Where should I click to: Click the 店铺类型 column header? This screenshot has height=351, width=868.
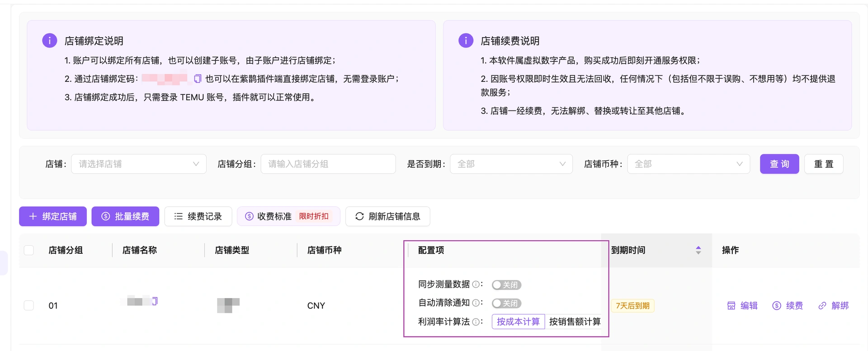click(232, 250)
